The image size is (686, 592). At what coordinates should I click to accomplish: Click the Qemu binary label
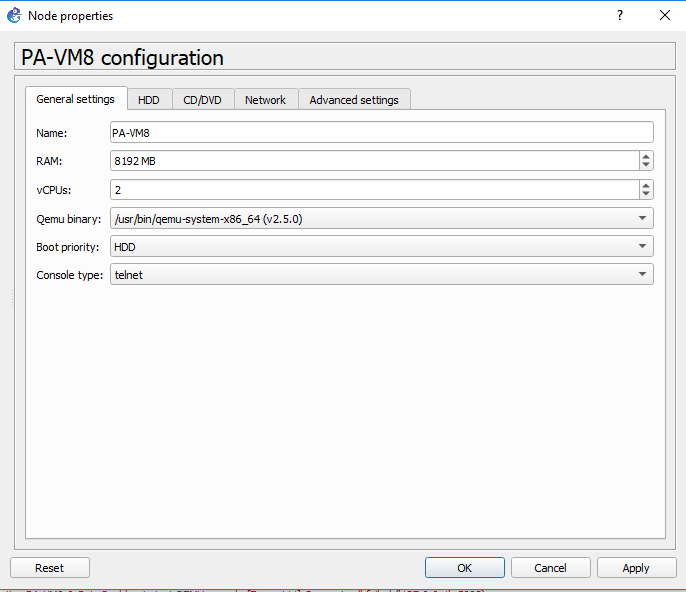click(x=69, y=219)
